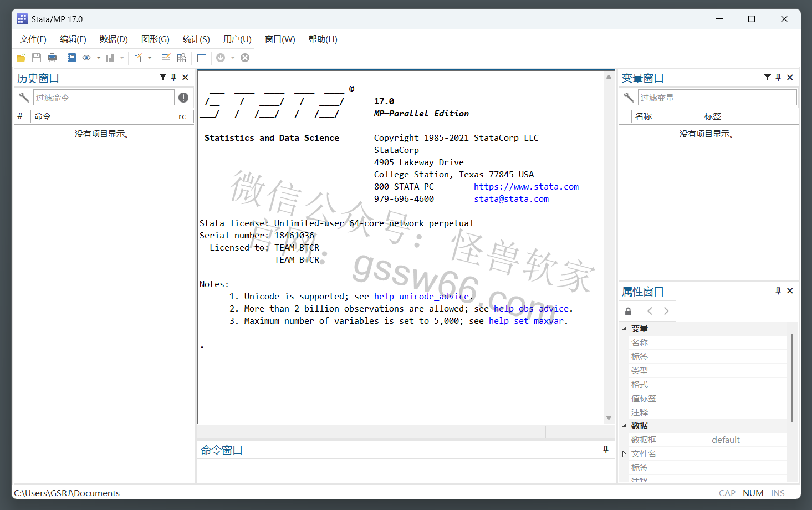Viewport: 812px width, 510px height.
Task: Open the 窗口(W) menu
Action: click(280, 39)
